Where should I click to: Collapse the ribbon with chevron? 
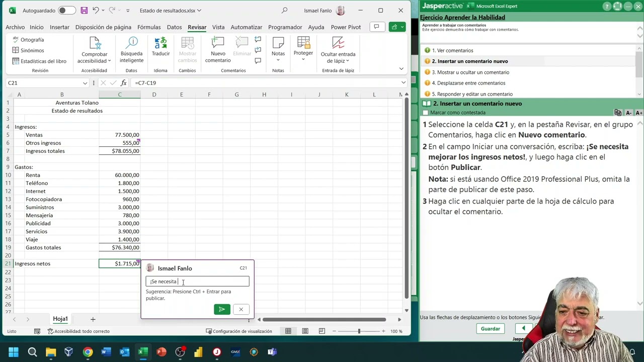click(x=401, y=69)
